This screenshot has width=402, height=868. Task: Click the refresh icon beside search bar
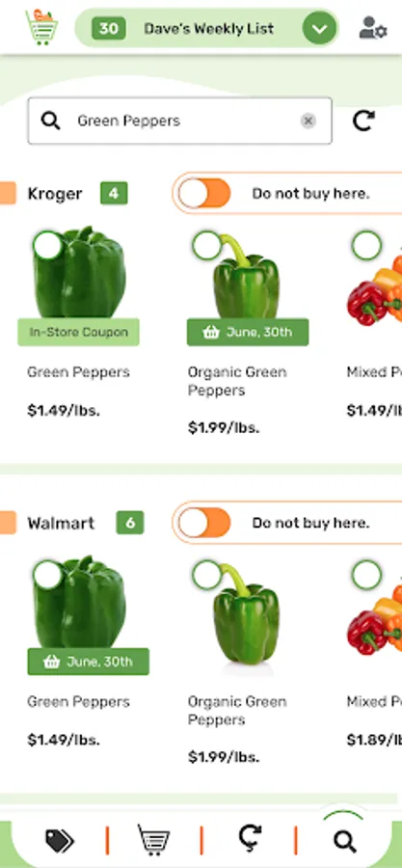363,121
